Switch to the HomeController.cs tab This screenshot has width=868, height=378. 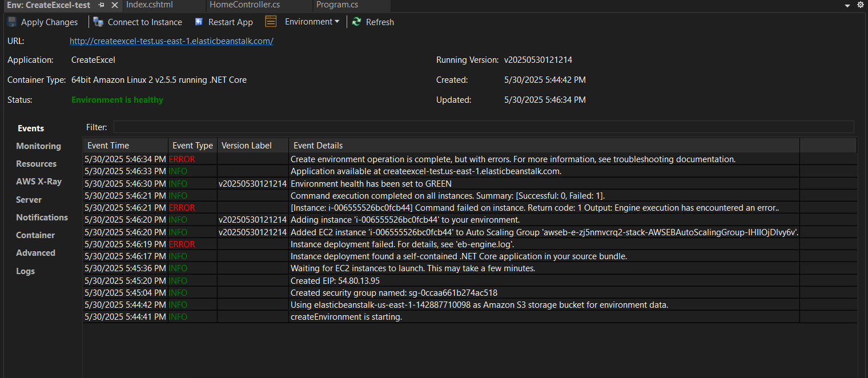tap(245, 5)
